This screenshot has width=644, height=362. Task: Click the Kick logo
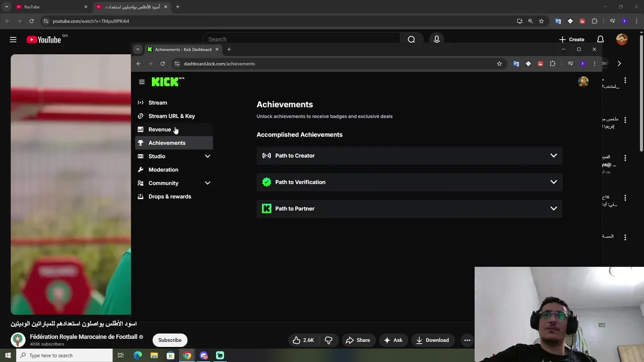pyautogui.click(x=168, y=81)
